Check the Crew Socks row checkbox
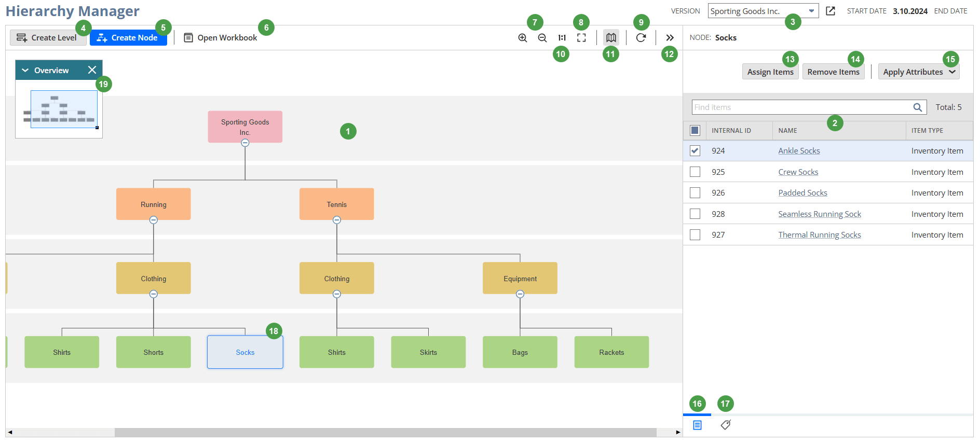Viewport: 980px width, 442px height. coord(695,172)
